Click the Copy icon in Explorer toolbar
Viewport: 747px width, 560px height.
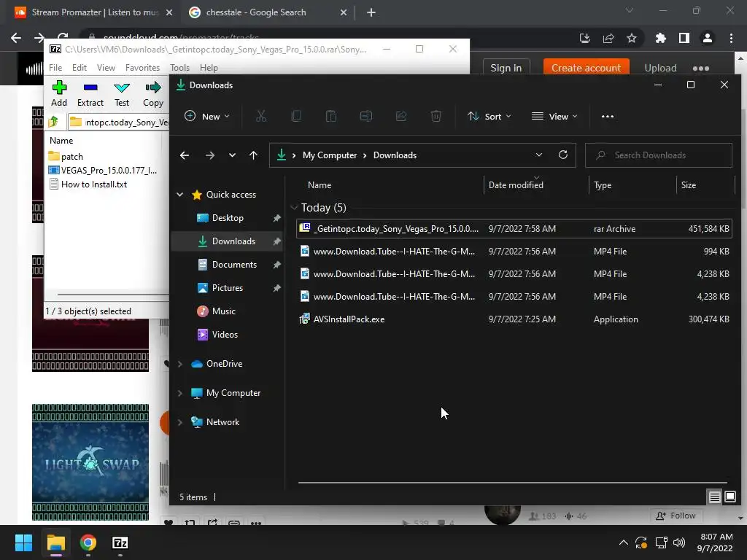click(296, 116)
